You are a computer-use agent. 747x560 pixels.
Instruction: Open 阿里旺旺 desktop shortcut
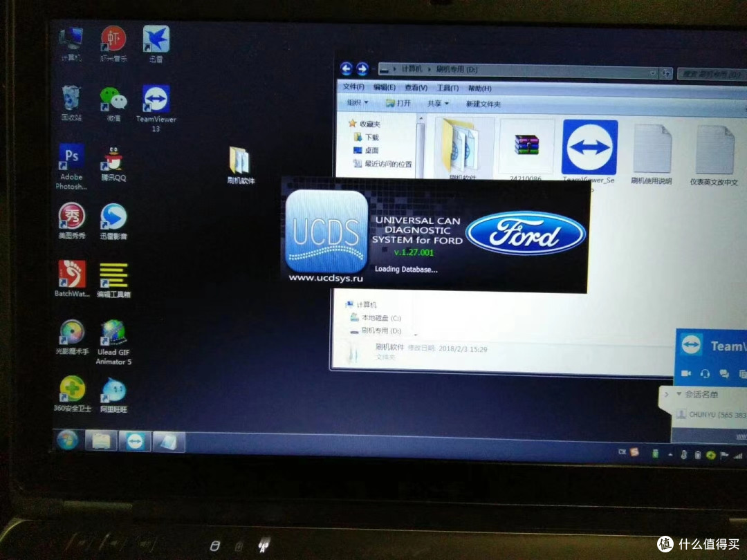coord(113,395)
